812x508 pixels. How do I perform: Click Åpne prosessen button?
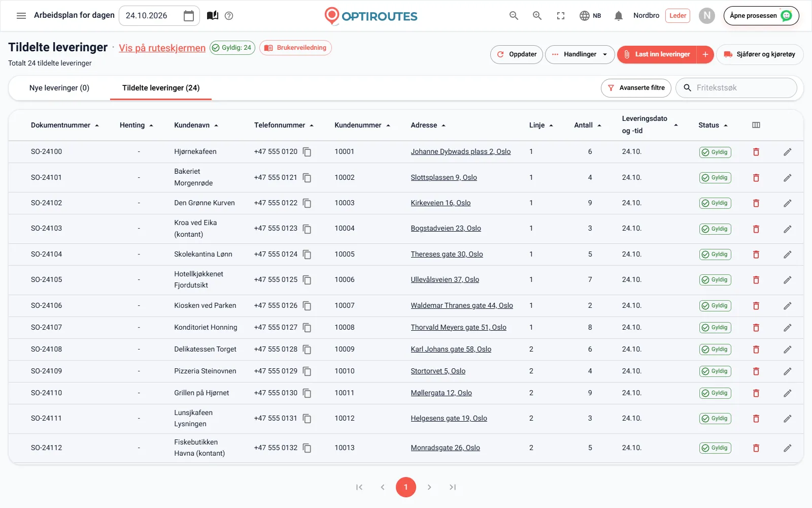(x=761, y=16)
